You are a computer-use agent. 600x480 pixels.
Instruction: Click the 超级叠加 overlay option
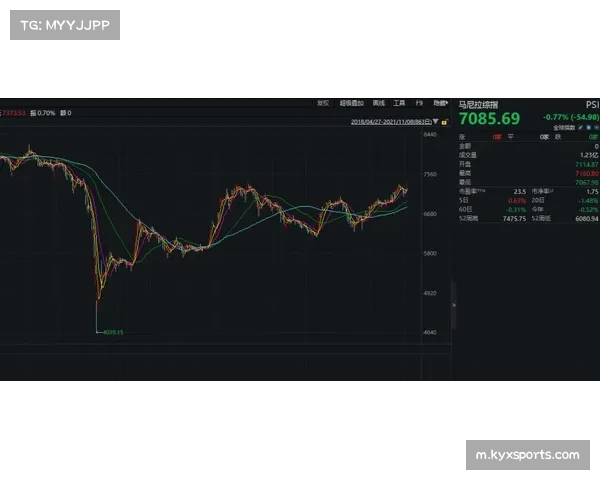pyautogui.click(x=350, y=102)
